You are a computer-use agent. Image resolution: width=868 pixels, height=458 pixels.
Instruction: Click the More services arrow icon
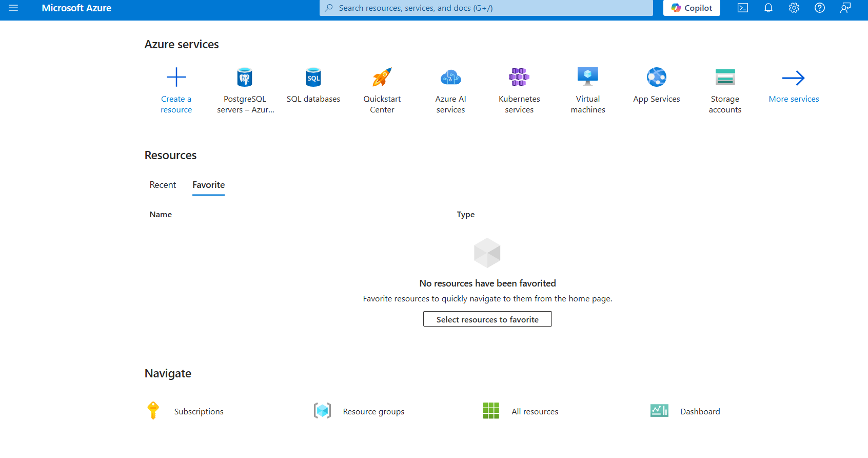pyautogui.click(x=794, y=78)
